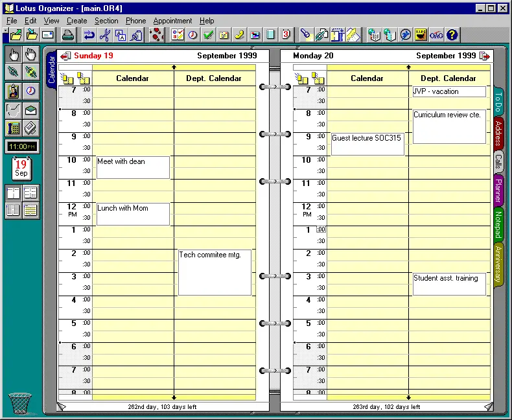Click the portrait picture icon in toolbox
The height and width of the screenshot is (420, 512).
(x=14, y=91)
